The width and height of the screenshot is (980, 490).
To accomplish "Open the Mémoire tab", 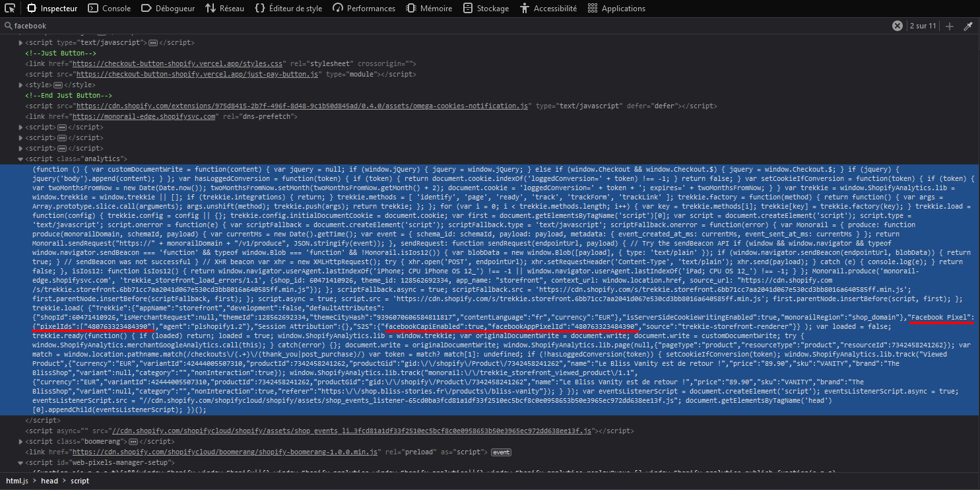I will [x=430, y=9].
